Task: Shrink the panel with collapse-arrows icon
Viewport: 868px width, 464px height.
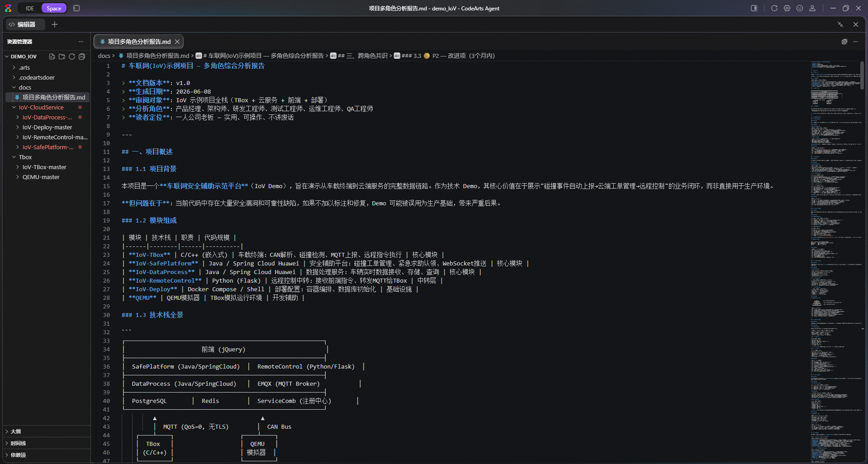Action: pos(840,24)
